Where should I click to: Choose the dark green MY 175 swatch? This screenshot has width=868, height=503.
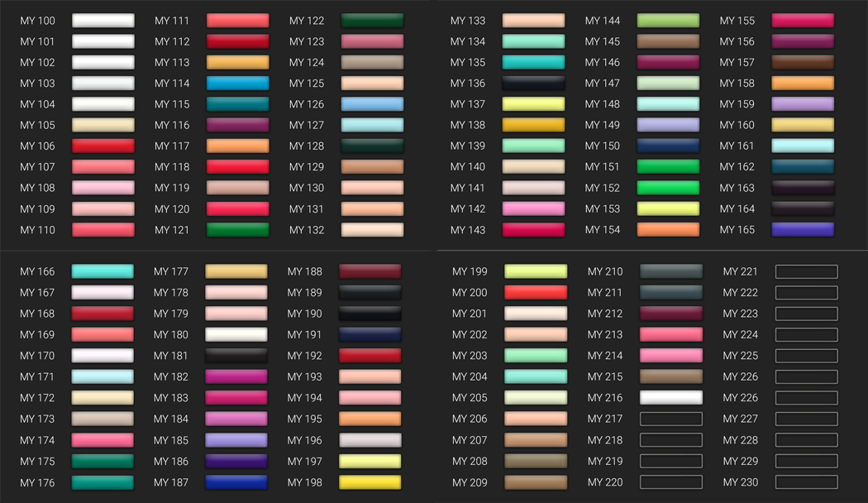click(x=103, y=461)
